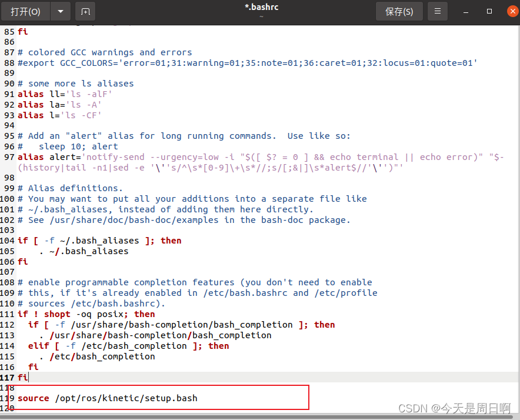Click the 打开(O) open file button
Viewport: 520px width, 420px height.
click(x=25, y=12)
